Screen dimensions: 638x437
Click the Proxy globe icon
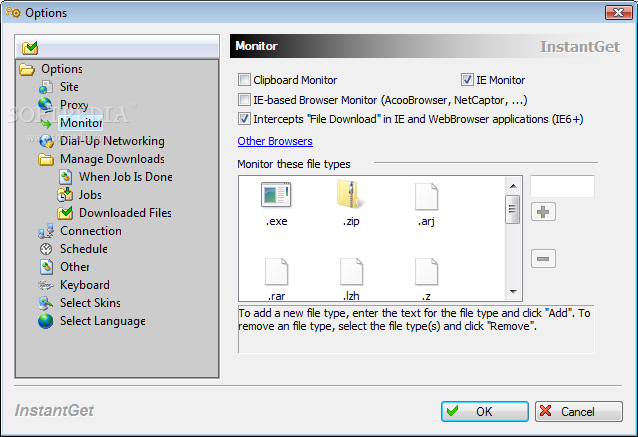pyautogui.click(x=46, y=105)
